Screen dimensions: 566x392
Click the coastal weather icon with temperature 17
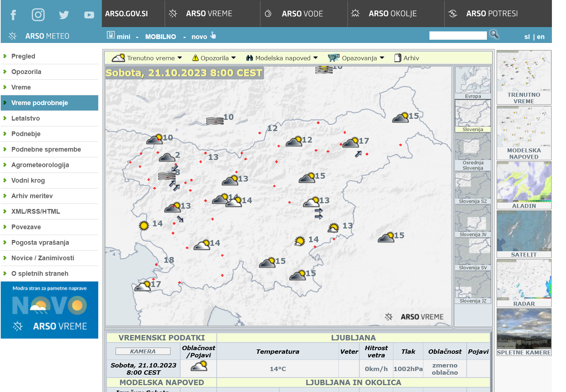[x=143, y=286]
